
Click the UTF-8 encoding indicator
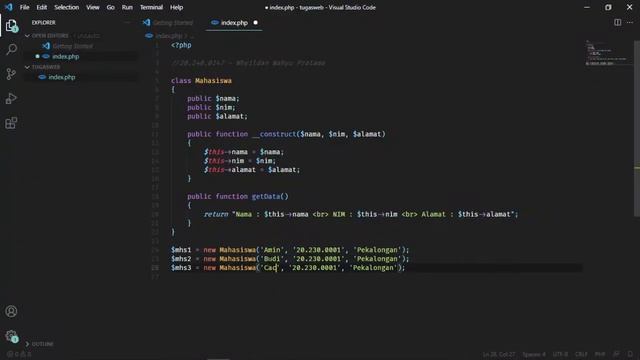[560, 354]
